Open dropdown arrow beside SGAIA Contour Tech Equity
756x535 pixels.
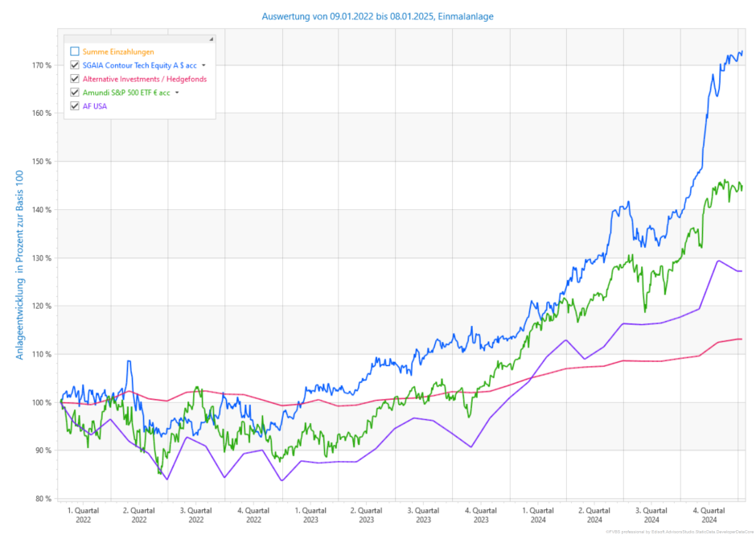click(203, 65)
